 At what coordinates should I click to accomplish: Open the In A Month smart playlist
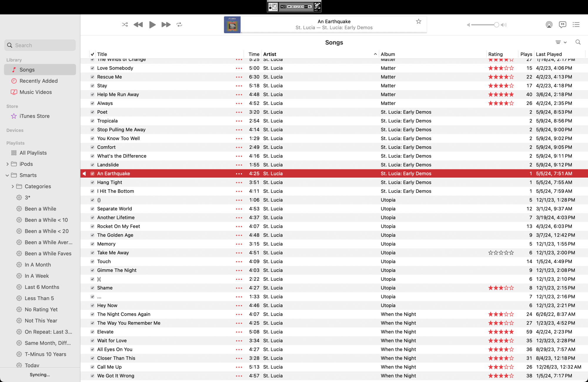[x=40, y=265]
